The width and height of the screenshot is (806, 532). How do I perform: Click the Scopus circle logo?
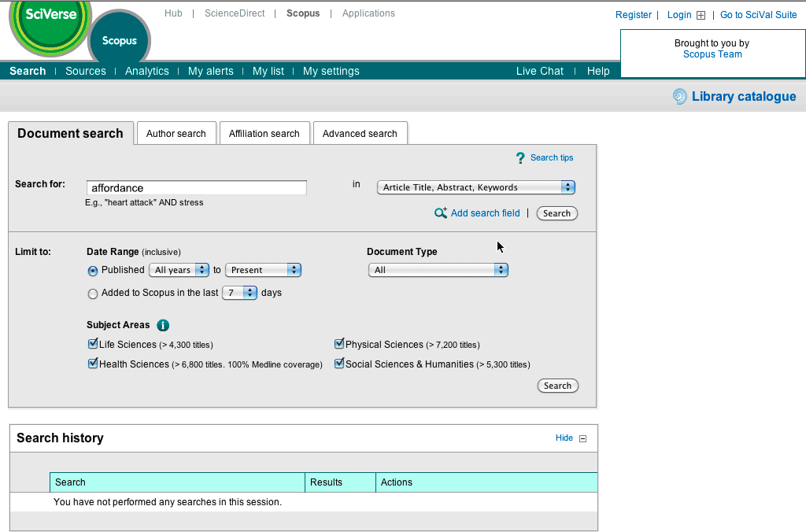coord(119,41)
